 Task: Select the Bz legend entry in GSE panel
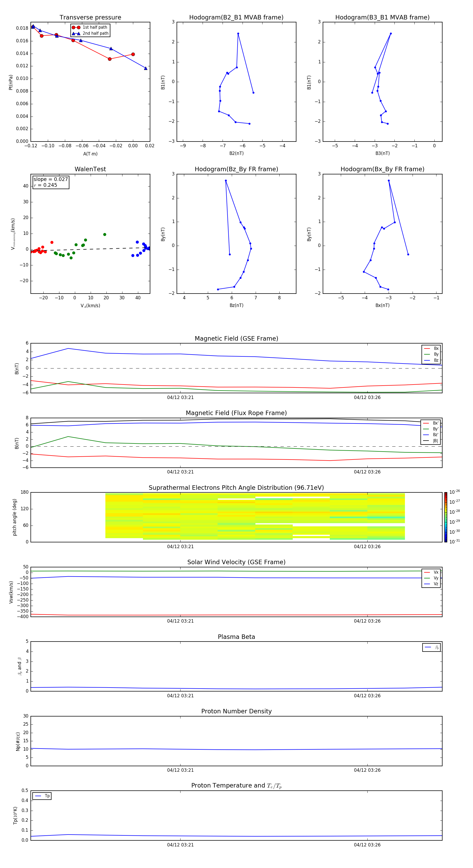pyautogui.click(x=431, y=360)
